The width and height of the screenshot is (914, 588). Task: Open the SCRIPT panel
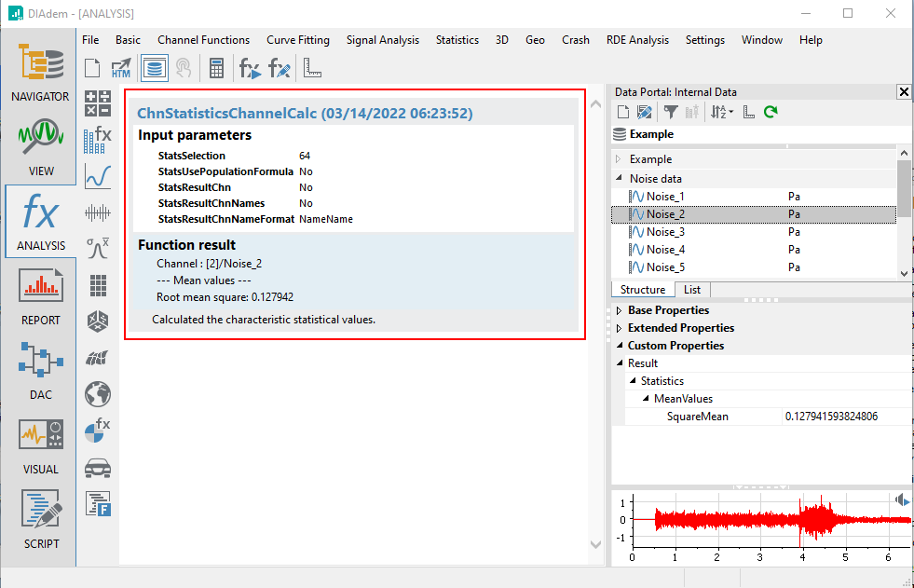pos(40,518)
